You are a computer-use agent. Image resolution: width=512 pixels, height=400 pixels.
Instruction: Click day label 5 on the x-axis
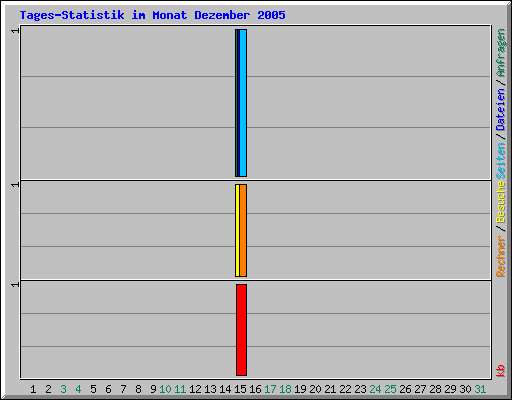click(x=93, y=389)
